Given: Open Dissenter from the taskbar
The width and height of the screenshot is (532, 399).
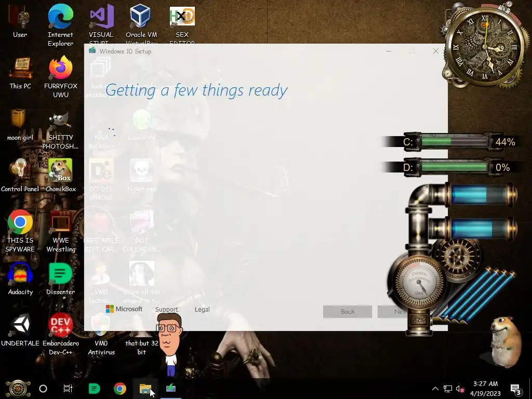Looking at the screenshot, I should (94, 389).
